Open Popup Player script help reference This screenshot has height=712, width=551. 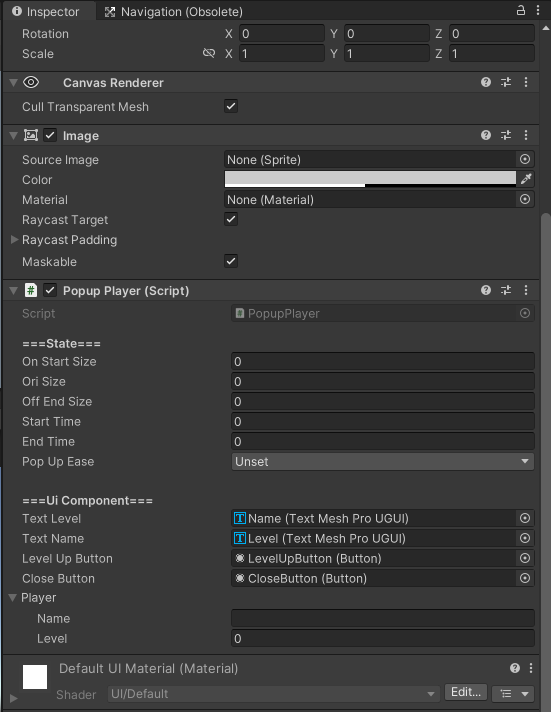pyautogui.click(x=486, y=290)
